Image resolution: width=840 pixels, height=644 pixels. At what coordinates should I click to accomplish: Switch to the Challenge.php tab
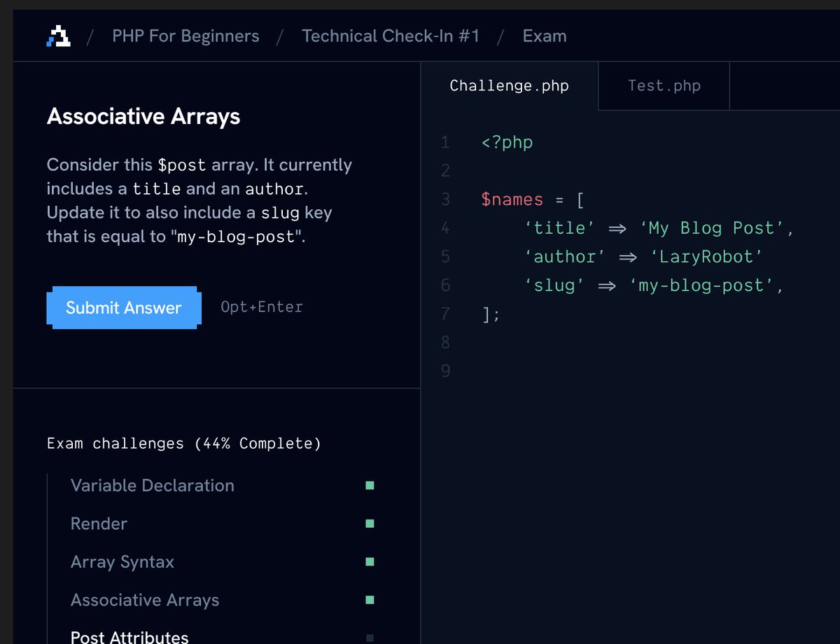[510, 85]
